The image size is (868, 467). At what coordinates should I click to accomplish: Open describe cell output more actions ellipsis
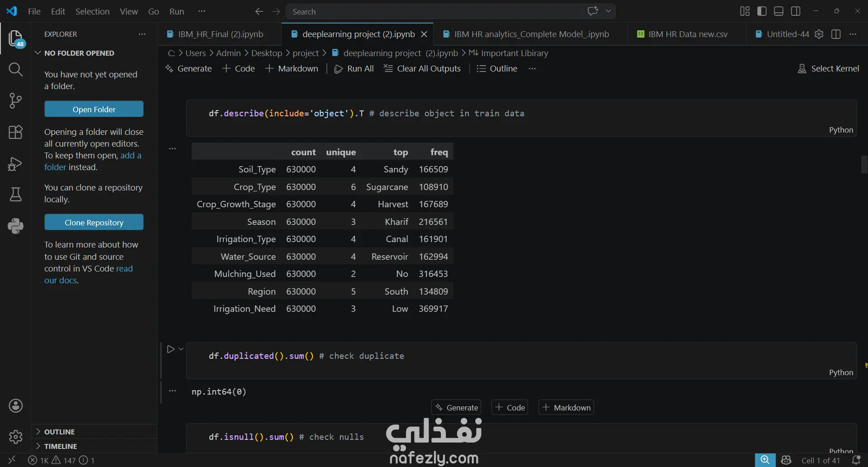[172, 148]
